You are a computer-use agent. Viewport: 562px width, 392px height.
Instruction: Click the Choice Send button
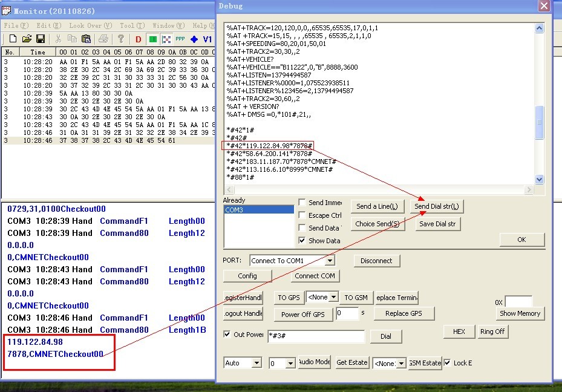(x=377, y=224)
